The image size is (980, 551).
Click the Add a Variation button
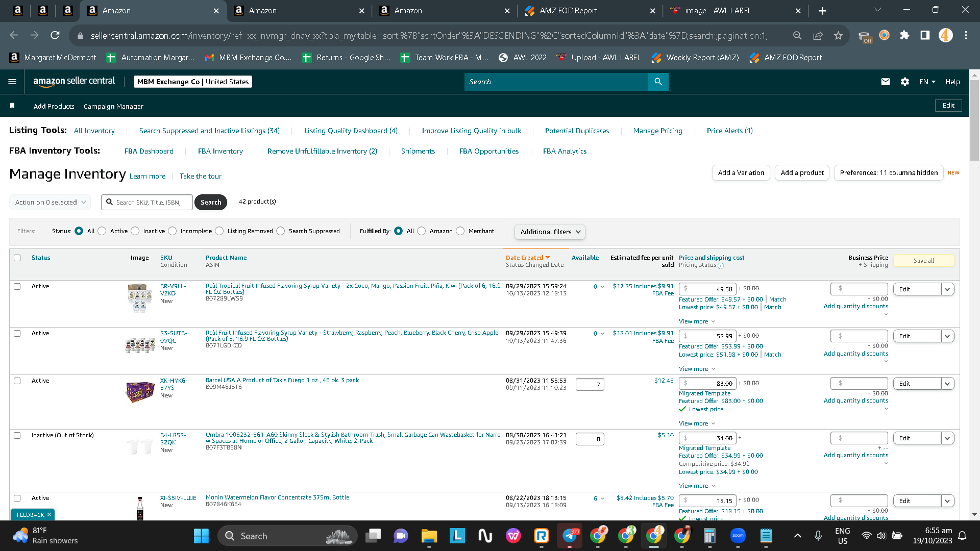[x=741, y=173]
